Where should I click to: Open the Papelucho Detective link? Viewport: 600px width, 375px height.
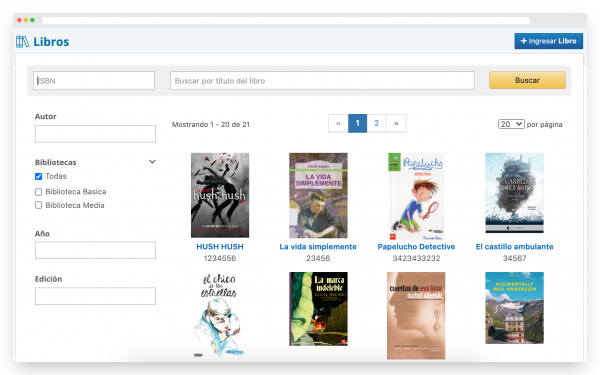416,247
